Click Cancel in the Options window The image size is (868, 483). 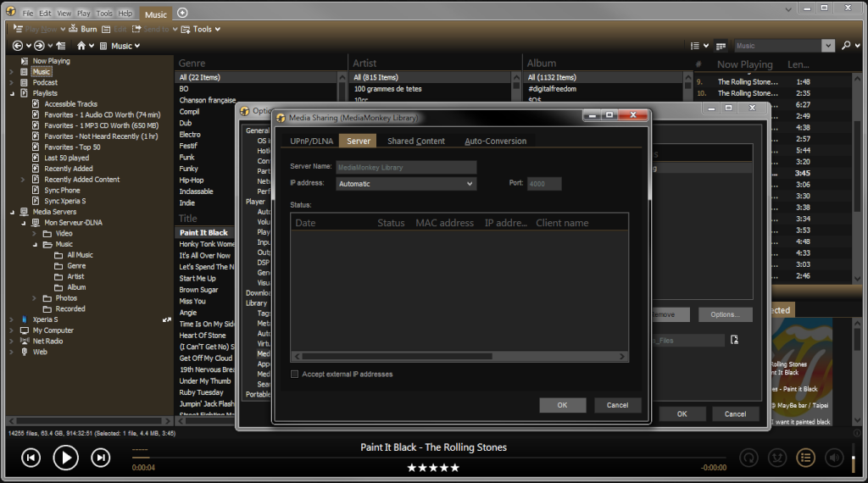coord(735,414)
